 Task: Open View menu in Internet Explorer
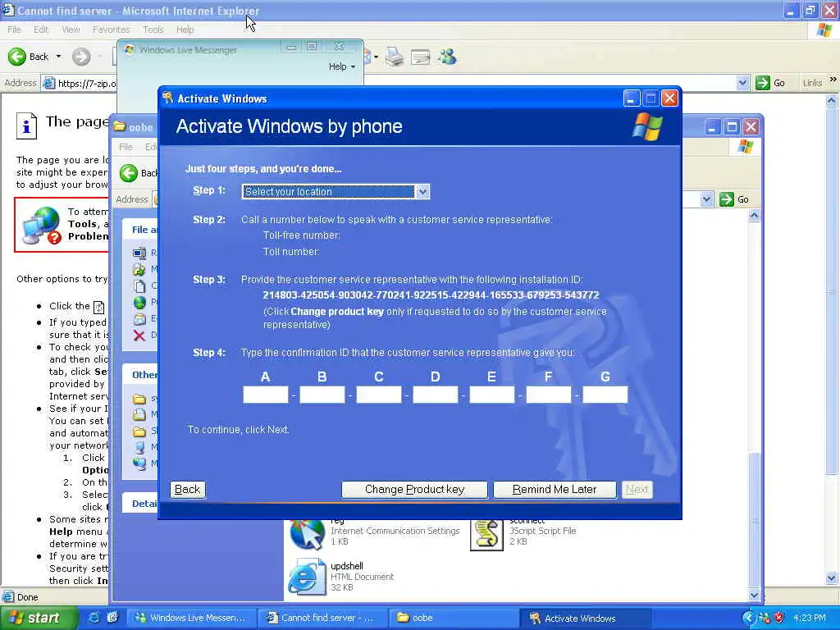click(71, 30)
